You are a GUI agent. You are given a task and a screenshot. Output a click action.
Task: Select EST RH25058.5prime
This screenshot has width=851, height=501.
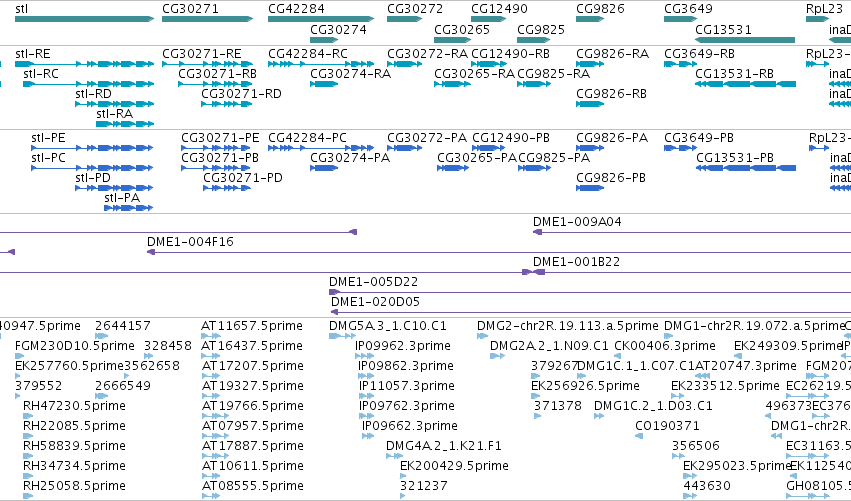click(74, 486)
